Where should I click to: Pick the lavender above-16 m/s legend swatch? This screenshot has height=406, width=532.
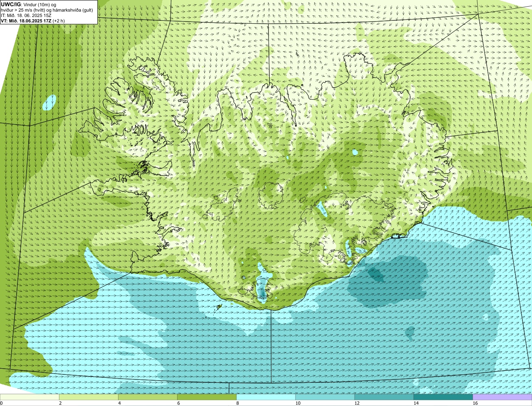502,397
